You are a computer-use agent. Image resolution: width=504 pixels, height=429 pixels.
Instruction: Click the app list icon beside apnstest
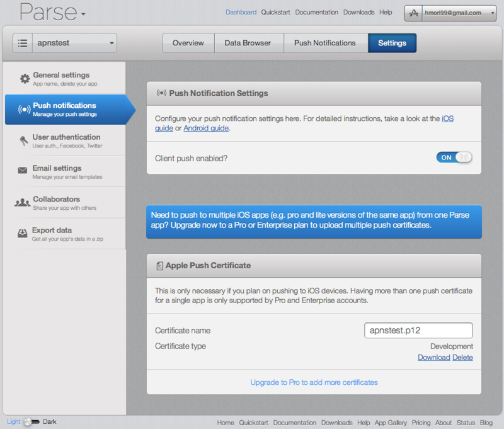point(23,43)
